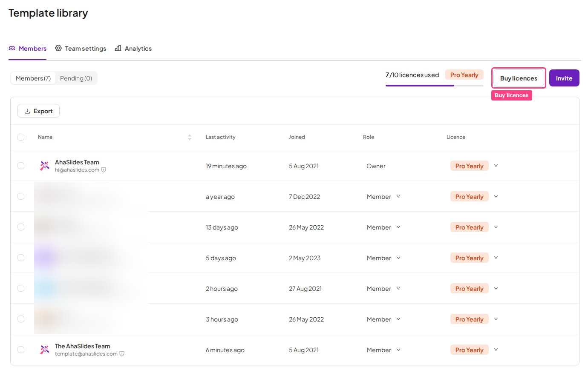
Task: Click the avatar logo for template@ahaslides.com
Action: pyautogui.click(x=45, y=350)
